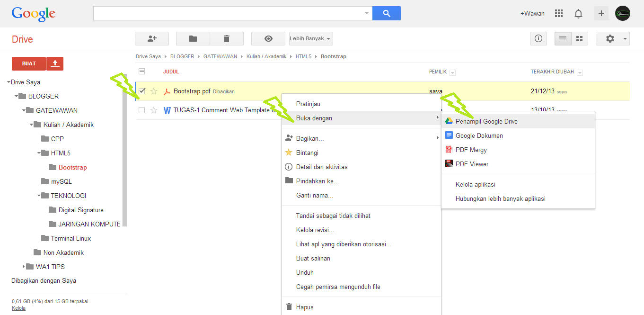This screenshot has height=315, width=644.
Task: Switch to grid view icon
Action: [x=580, y=38]
